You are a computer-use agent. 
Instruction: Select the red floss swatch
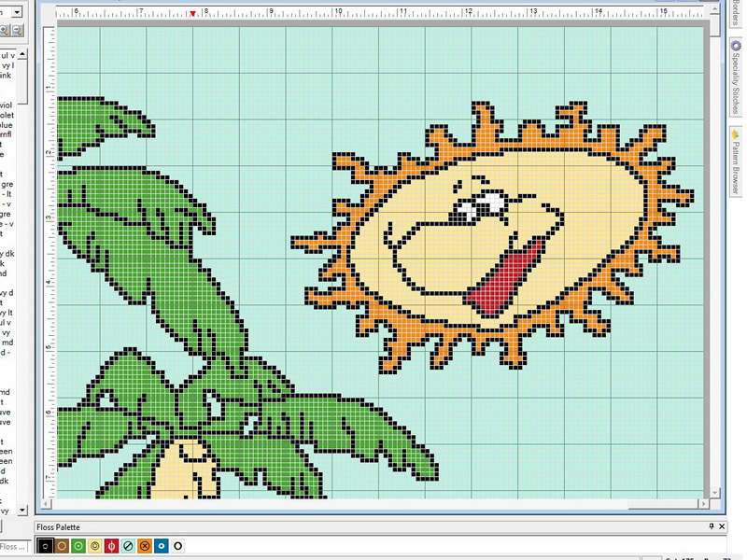coord(111,546)
